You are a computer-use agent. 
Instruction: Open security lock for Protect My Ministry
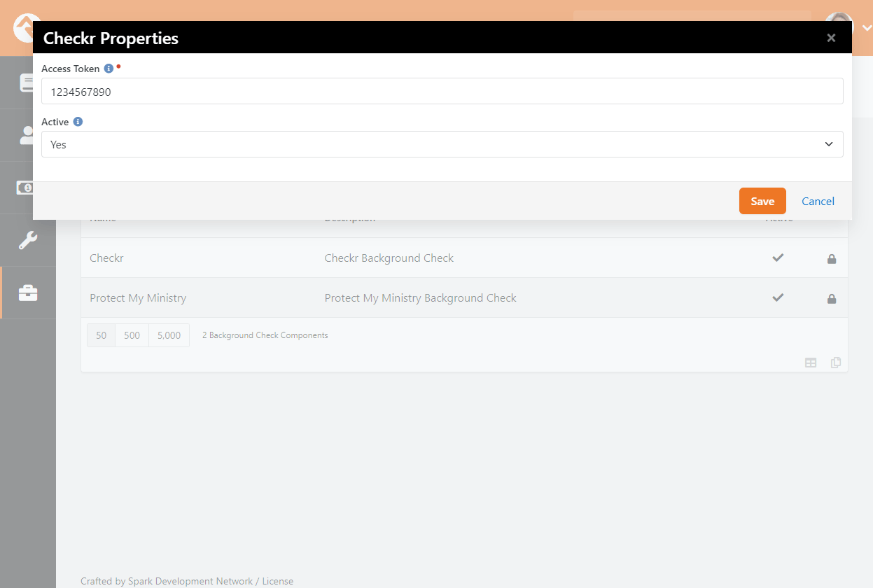tap(832, 298)
